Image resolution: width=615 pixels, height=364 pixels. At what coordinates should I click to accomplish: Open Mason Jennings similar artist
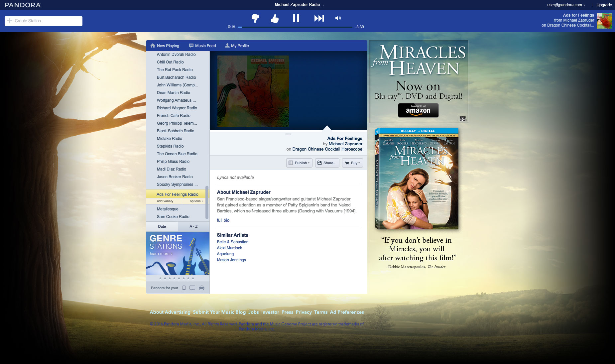click(231, 260)
